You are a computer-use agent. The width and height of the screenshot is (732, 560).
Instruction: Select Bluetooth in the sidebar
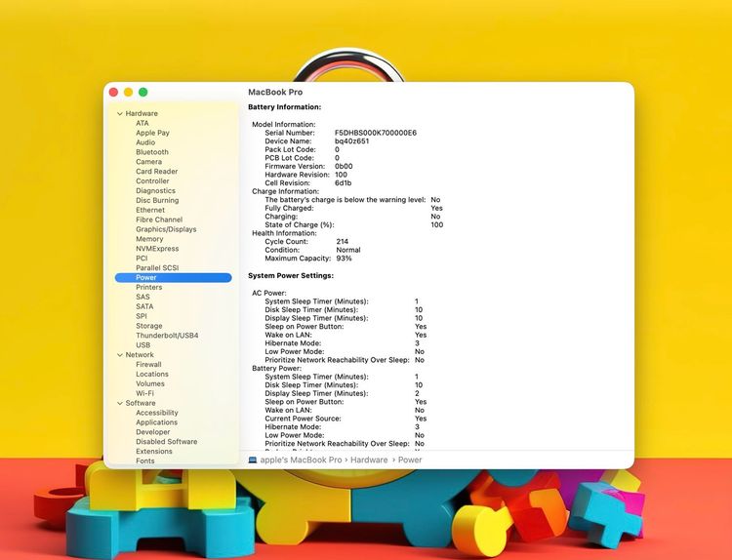tap(152, 152)
